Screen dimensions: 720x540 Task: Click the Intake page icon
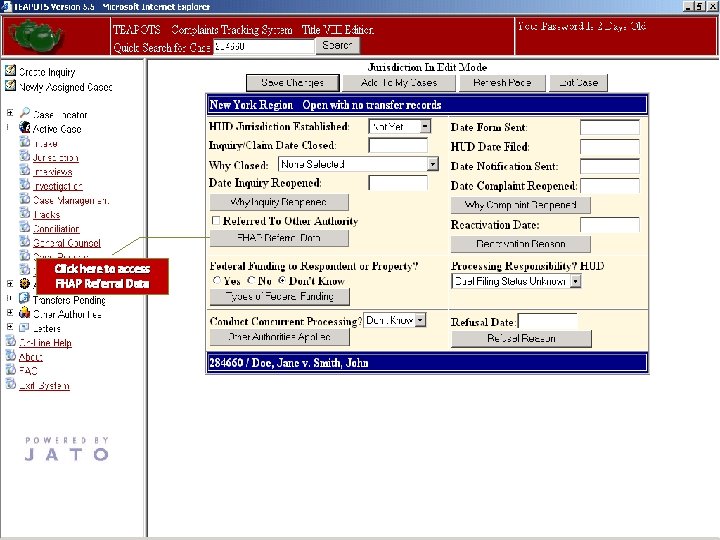pyautogui.click(x=25, y=142)
